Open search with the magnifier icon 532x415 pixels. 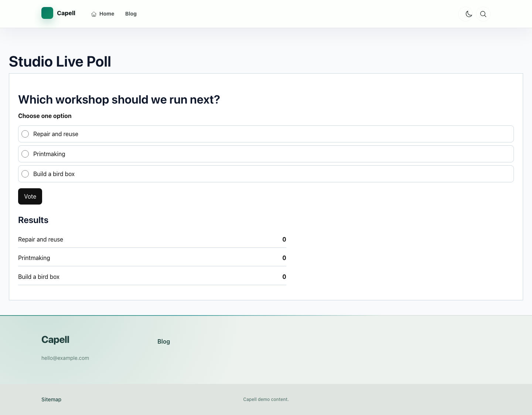point(483,14)
